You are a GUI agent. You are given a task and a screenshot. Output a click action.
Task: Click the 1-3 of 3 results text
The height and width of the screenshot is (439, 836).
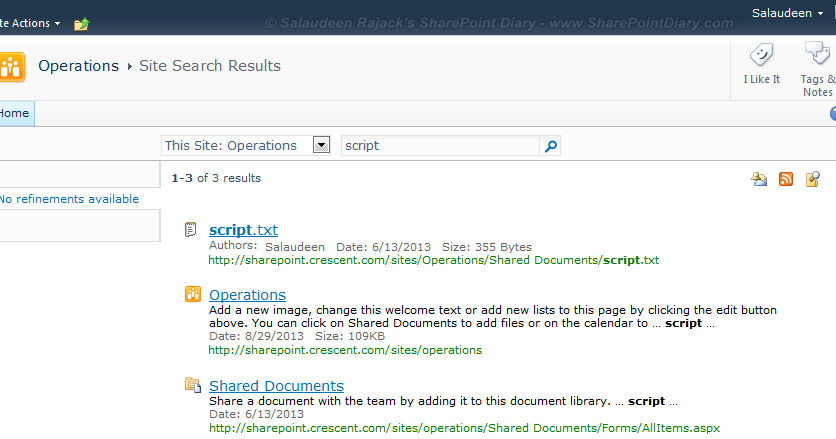point(216,178)
